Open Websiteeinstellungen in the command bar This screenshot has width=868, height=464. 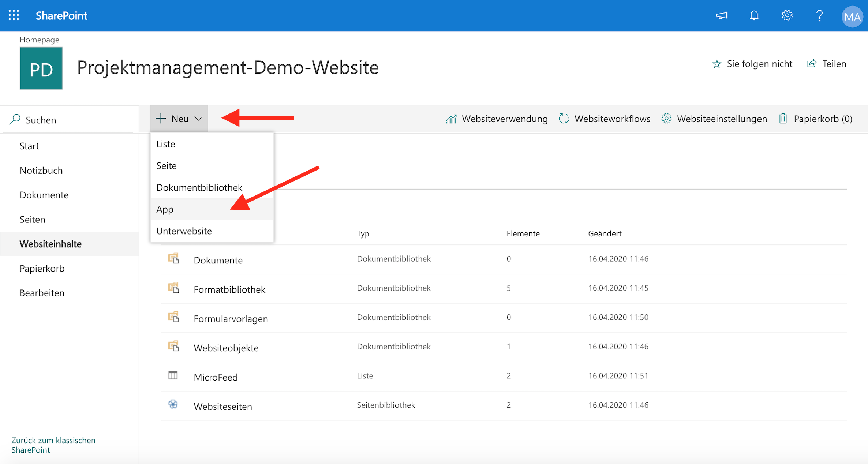[x=714, y=119]
